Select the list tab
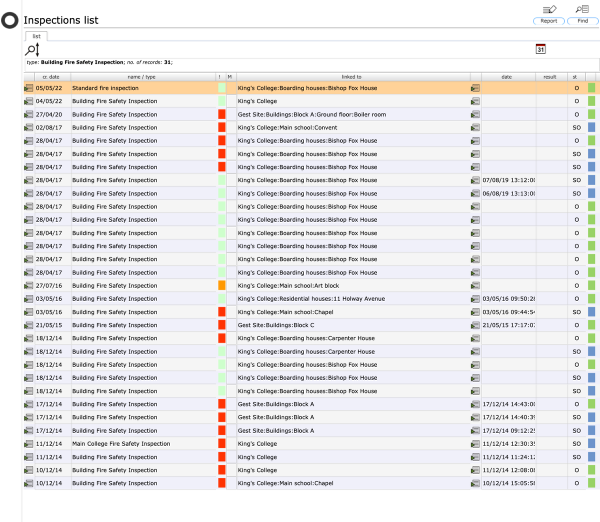 [x=37, y=35]
